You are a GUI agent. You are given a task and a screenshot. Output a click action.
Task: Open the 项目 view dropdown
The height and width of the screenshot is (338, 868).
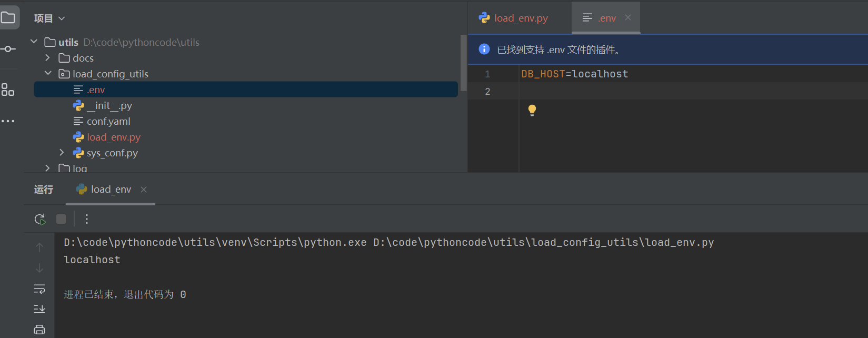coord(49,18)
